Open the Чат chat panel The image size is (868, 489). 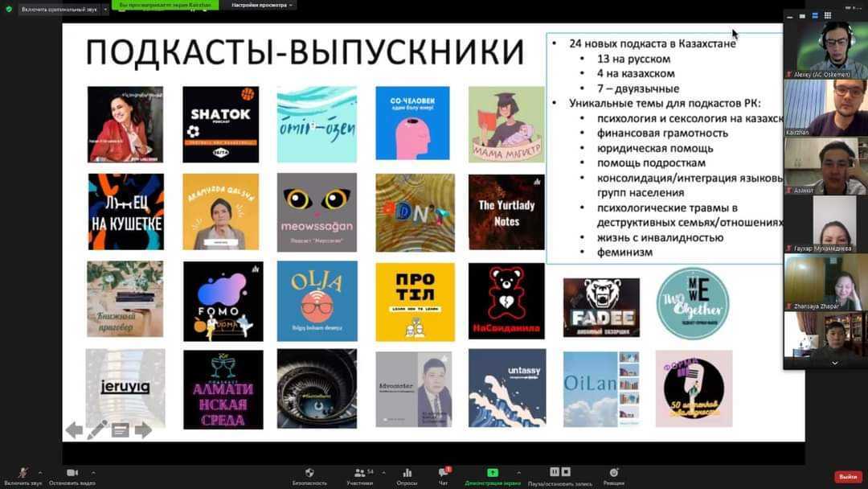click(444, 475)
